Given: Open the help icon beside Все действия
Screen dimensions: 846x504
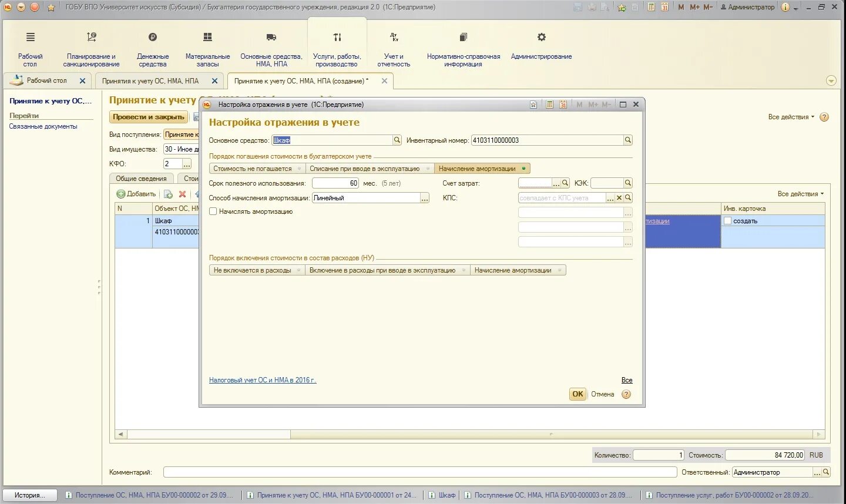Looking at the screenshot, I should point(824,117).
